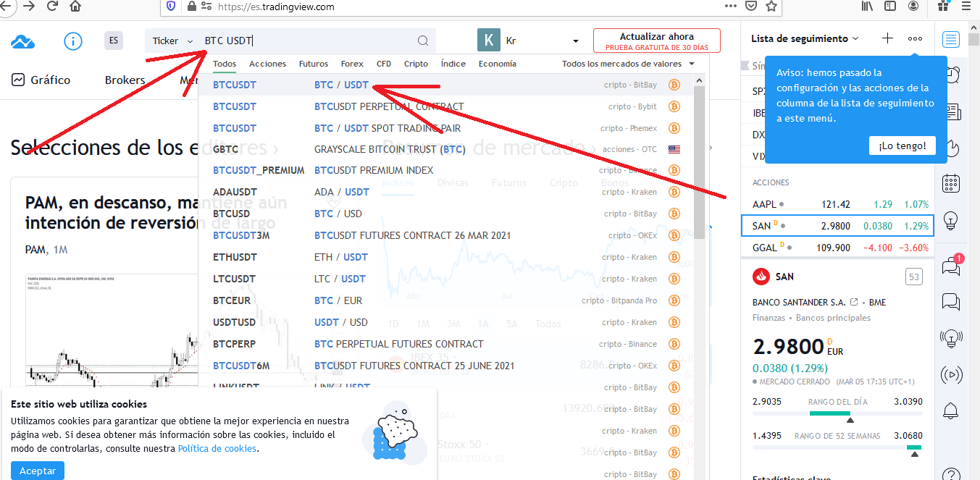The height and width of the screenshot is (480, 980).
Task: Select AAPL row in watchlist
Action: coord(837,204)
